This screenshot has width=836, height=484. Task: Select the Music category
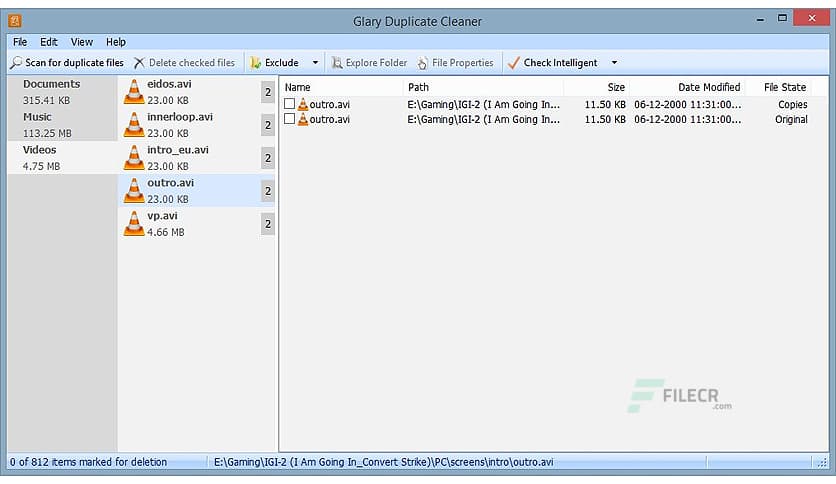62,125
